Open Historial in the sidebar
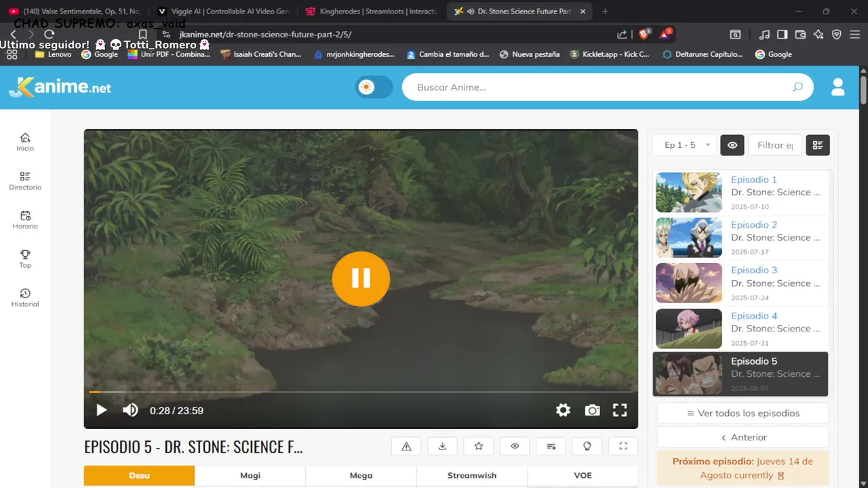 [25, 298]
